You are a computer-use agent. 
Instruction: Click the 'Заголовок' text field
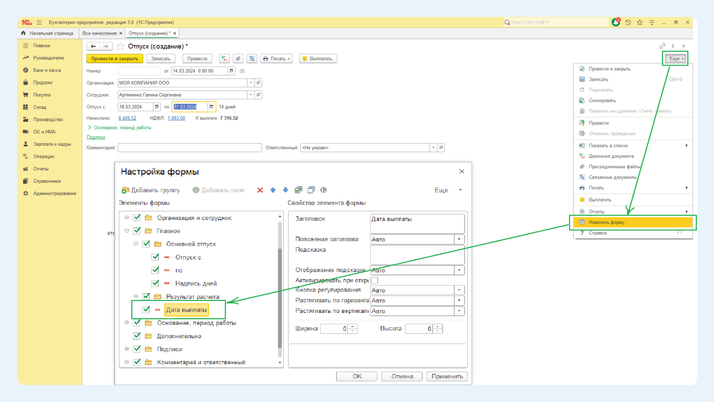417,222
